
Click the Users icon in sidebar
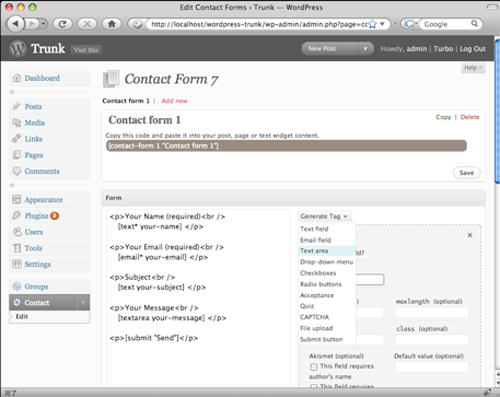(x=17, y=231)
